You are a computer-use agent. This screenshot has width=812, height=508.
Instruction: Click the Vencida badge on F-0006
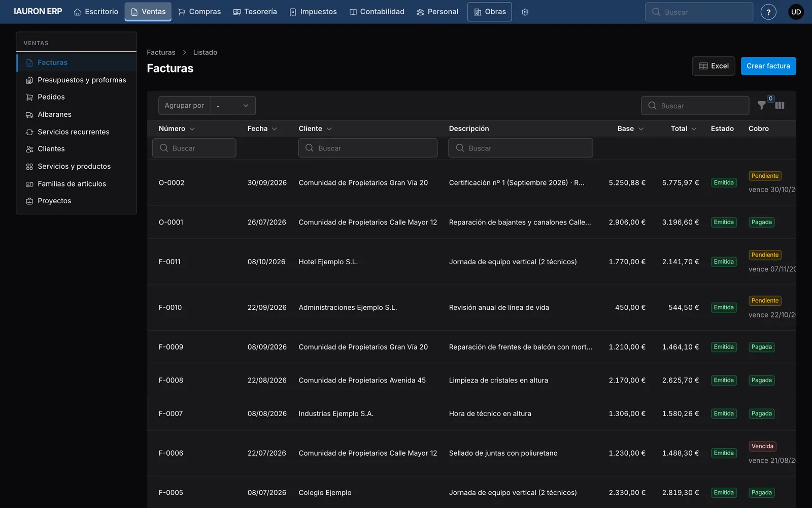pos(762,446)
